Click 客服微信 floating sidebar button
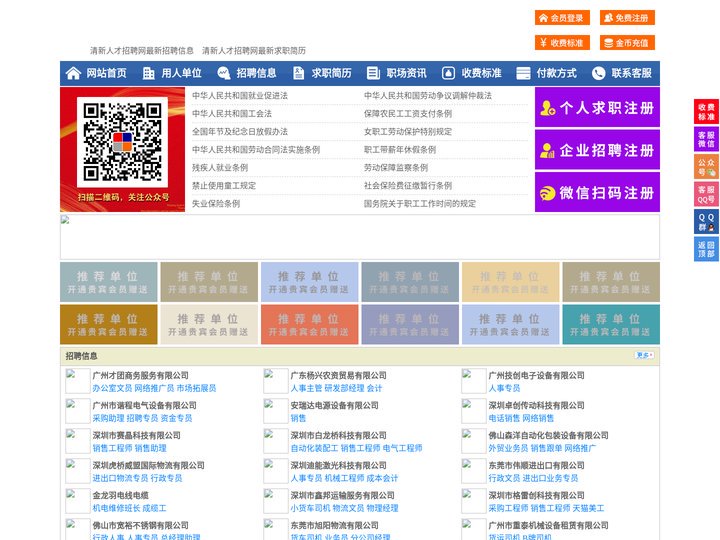Image resolution: width=720 pixels, height=540 pixels. click(x=706, y=139)
